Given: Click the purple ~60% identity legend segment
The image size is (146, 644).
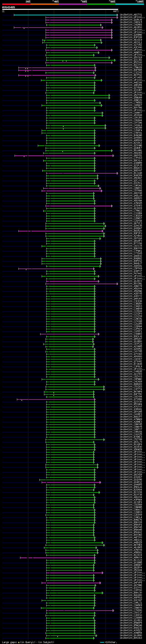Looking at the screenshot, I should click(73, 4).
